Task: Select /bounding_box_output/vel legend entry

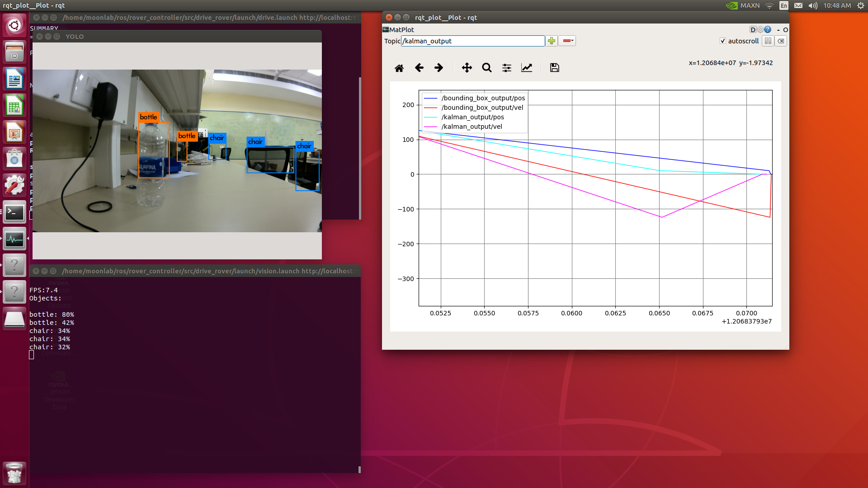Action: pos(482,108)
